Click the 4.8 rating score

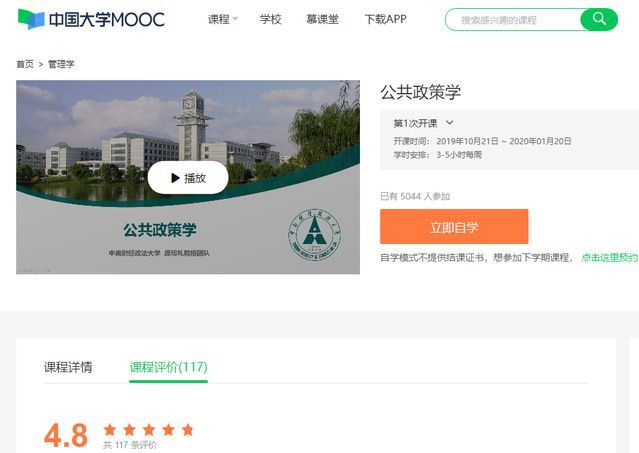click(x=66, y=435)
